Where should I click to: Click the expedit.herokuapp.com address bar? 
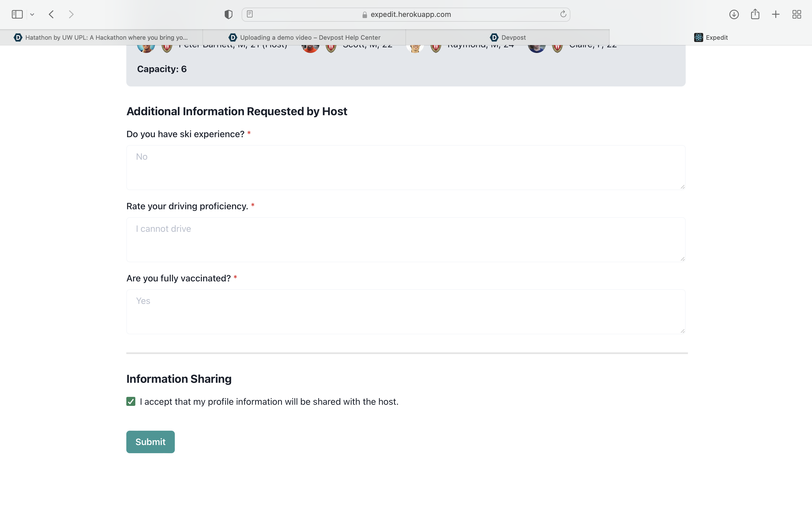(410, 14)
